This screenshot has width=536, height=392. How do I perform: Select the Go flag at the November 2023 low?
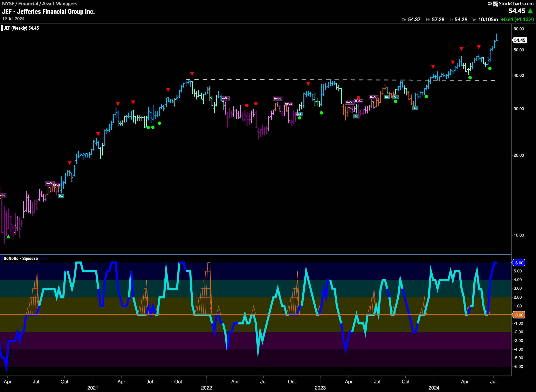point(415,108)
